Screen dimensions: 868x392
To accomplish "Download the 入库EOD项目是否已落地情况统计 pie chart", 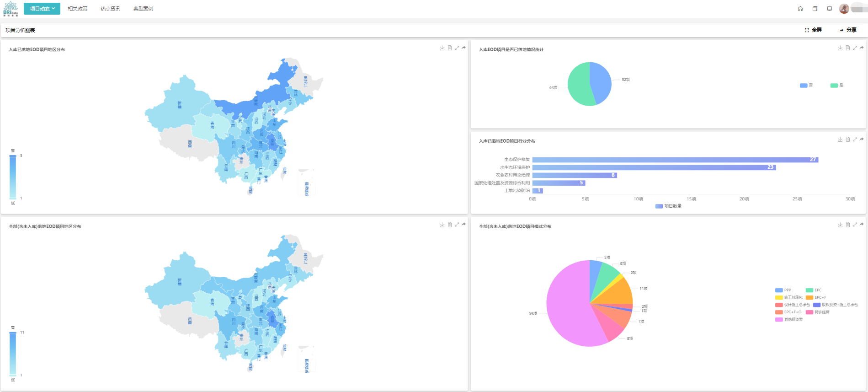I will (x=840, y=48).
